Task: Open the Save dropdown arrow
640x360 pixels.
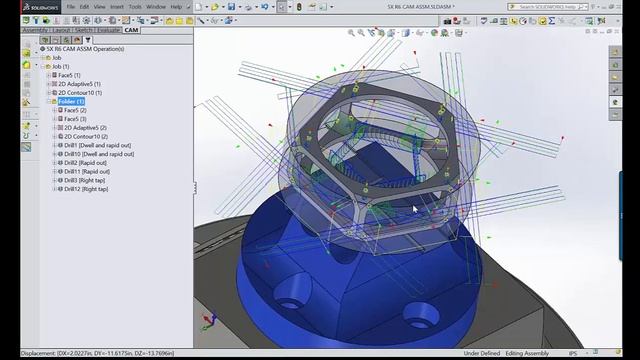Action: click(x=240, y=7)
